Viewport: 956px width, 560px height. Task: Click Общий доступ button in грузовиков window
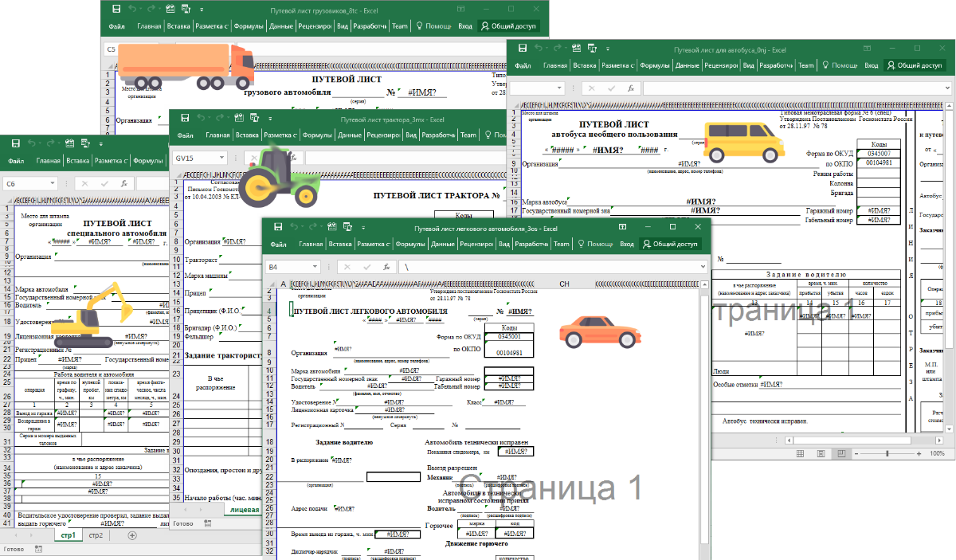[x=508, y=26]
